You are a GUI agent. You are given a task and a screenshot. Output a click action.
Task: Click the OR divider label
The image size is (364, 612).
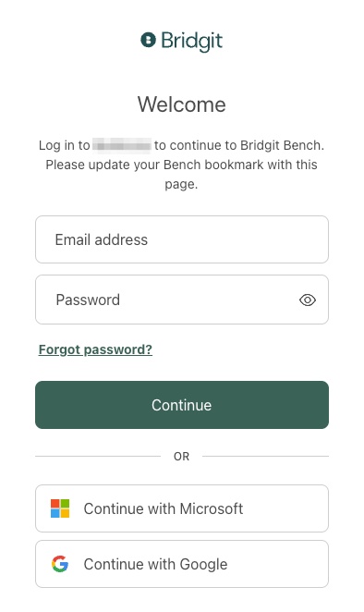[x=181, y=457]
